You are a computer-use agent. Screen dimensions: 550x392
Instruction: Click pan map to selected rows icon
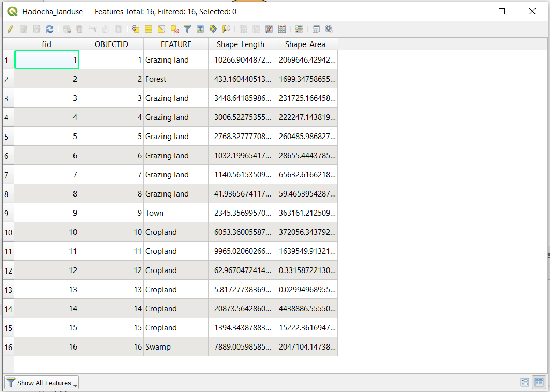[213, 29]
